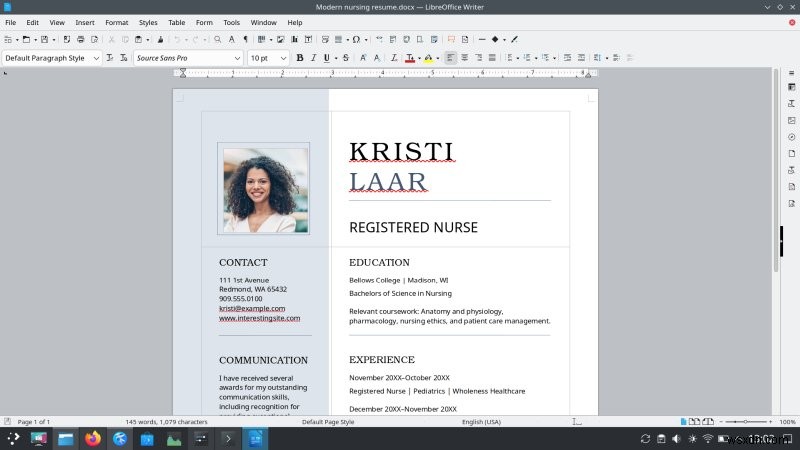Open unordered list dropdown arrow
800x450 pixels.
(517, 58)
